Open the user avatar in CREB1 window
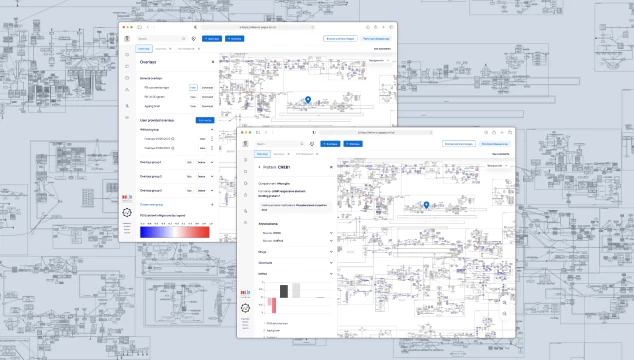This screenshot has width=634, height=360. coord(245,144)
